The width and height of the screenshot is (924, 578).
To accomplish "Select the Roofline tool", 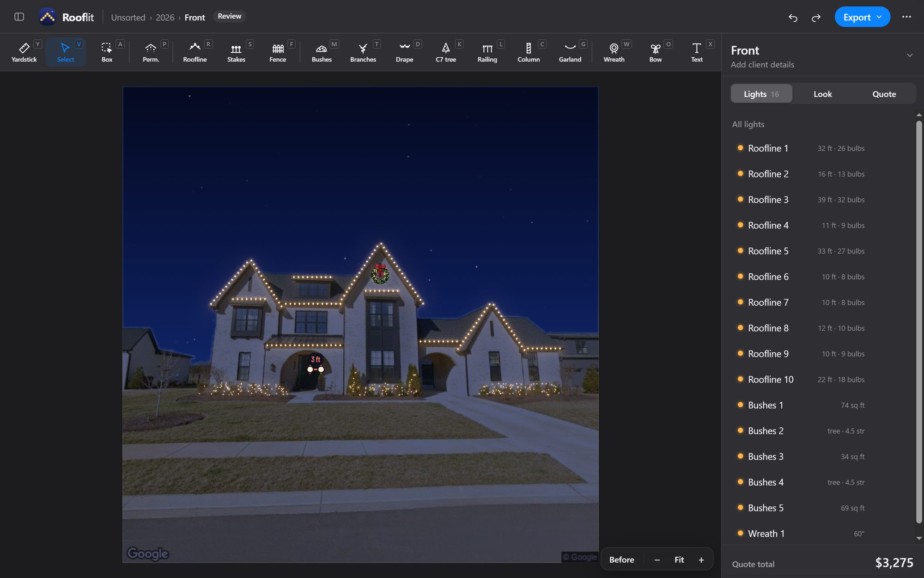I will pos(195,52).
